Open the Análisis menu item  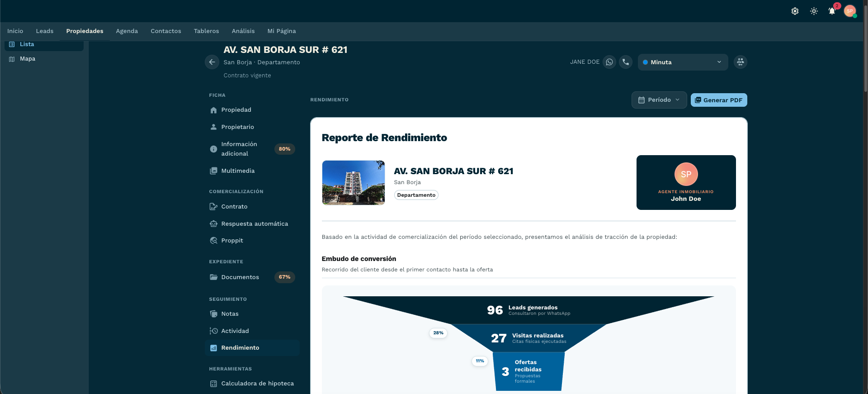point(243,31)
